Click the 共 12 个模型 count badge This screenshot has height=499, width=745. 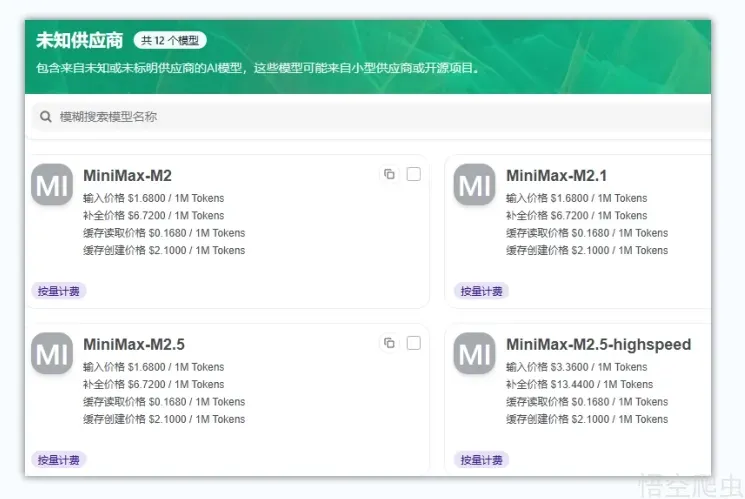170,40
